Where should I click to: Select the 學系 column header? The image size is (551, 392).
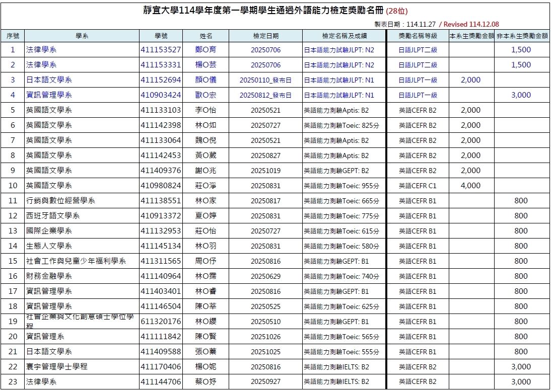82,36
